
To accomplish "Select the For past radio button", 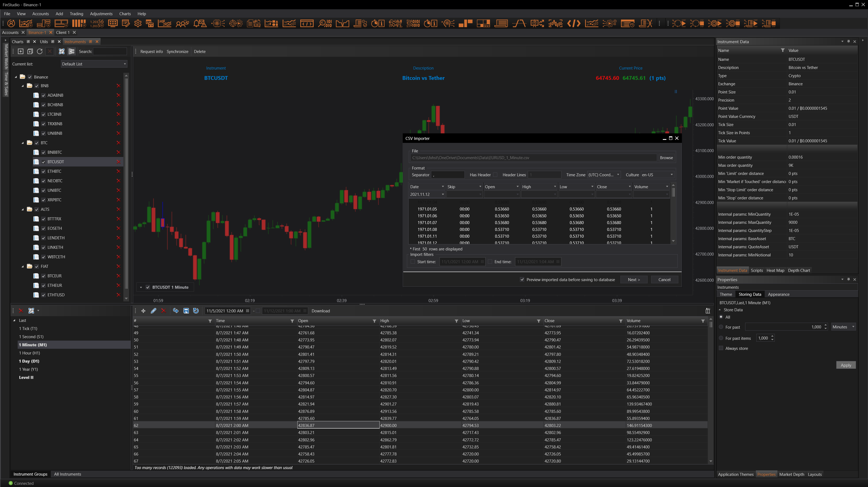I will coord(721,327).
